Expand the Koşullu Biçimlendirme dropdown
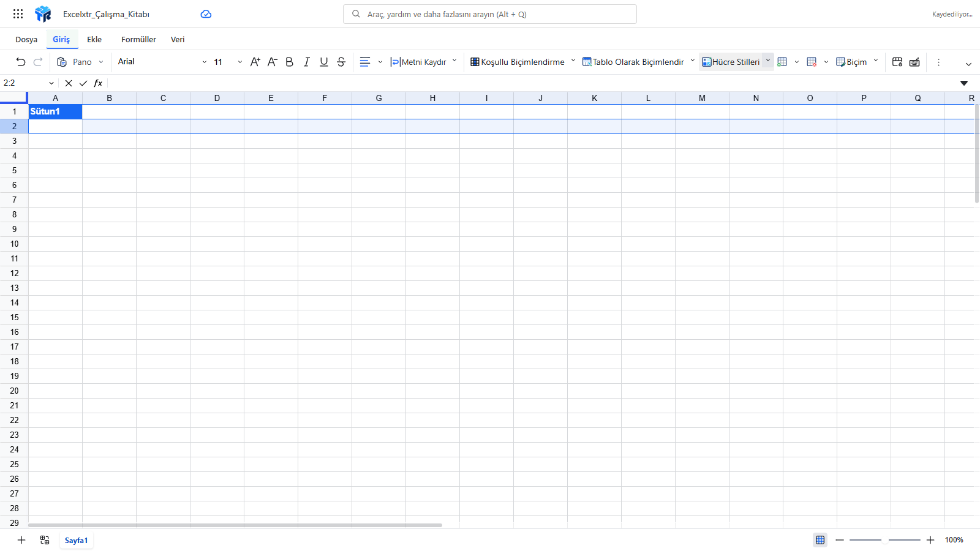 pos(573,61)
